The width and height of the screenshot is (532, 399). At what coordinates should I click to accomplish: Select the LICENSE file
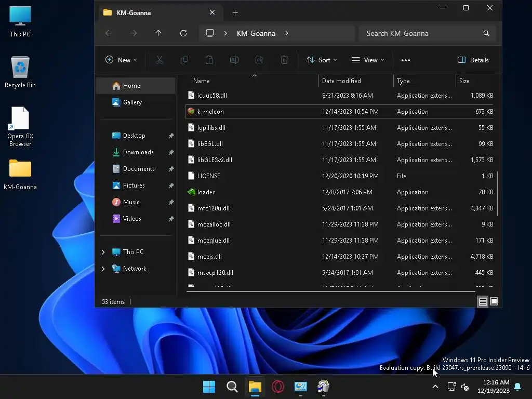(x=339, y=176)
